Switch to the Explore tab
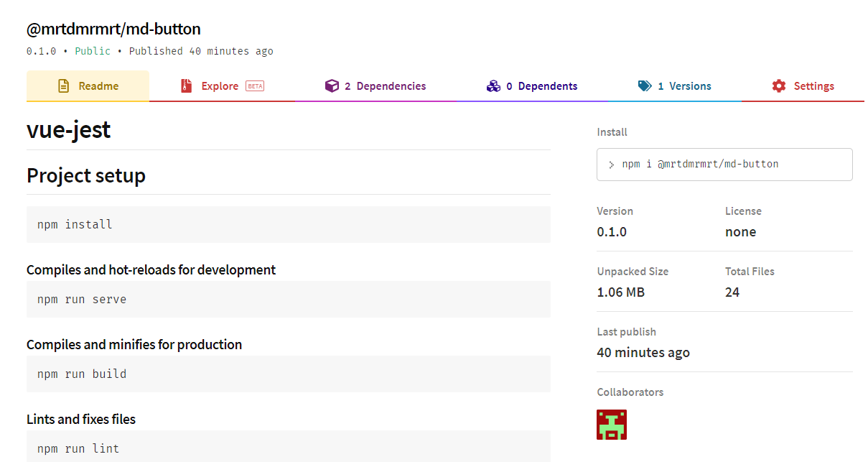 click(x=220, y=86)
